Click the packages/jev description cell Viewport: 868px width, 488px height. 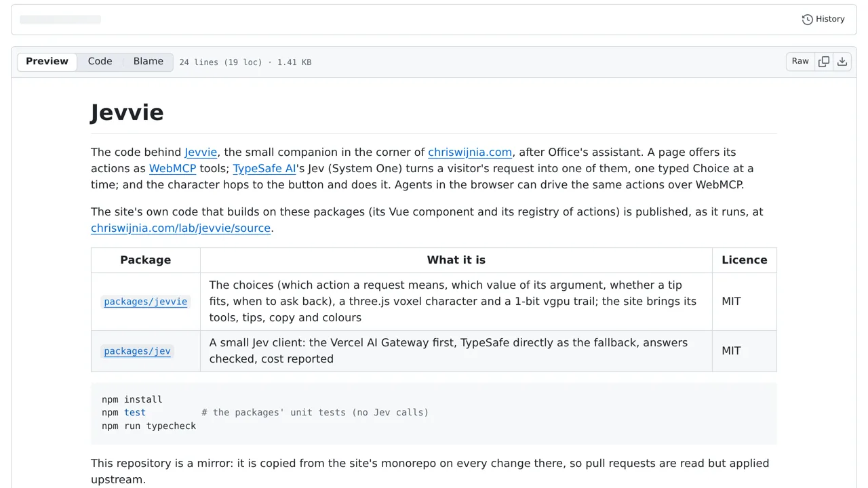456,351
